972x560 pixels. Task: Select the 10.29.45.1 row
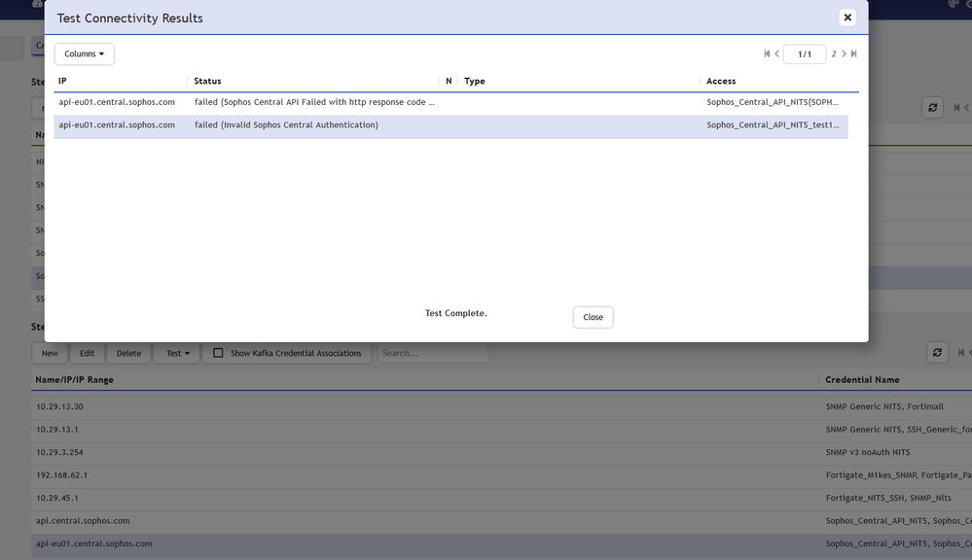pos(501,499)
